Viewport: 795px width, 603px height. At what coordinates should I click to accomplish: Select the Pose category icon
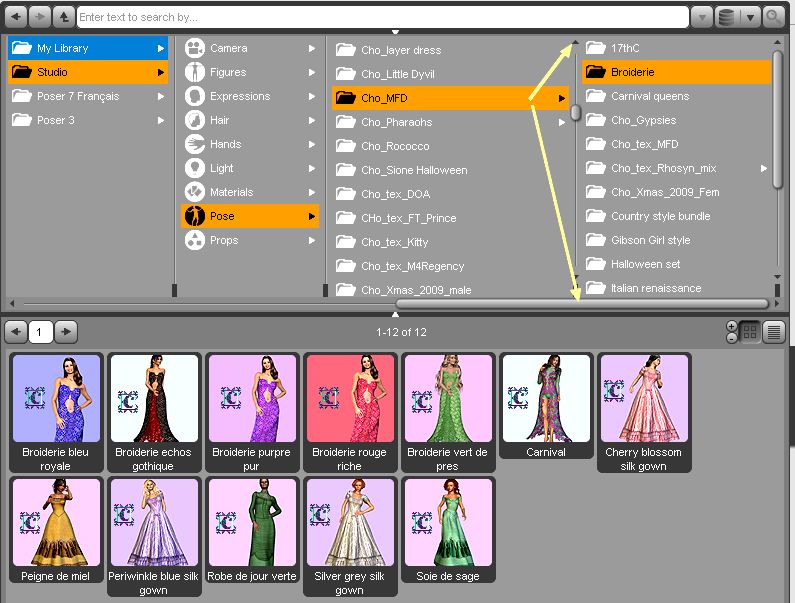(x=195, y=216)
